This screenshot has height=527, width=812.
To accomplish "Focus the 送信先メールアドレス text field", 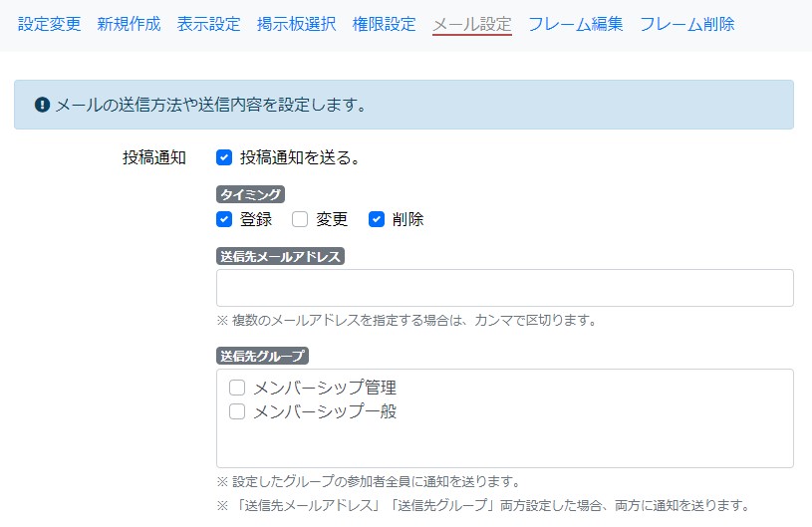I will (504, 288).
